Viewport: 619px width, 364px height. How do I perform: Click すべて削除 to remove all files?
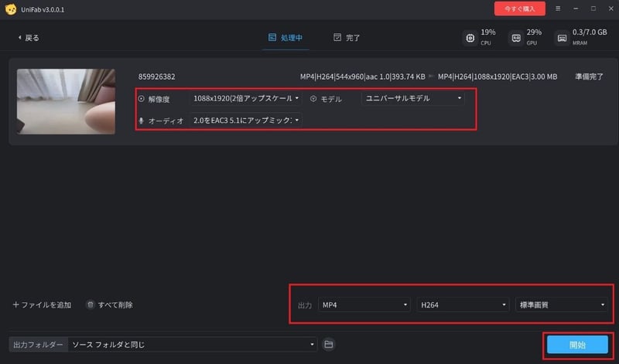pos(109,304)
